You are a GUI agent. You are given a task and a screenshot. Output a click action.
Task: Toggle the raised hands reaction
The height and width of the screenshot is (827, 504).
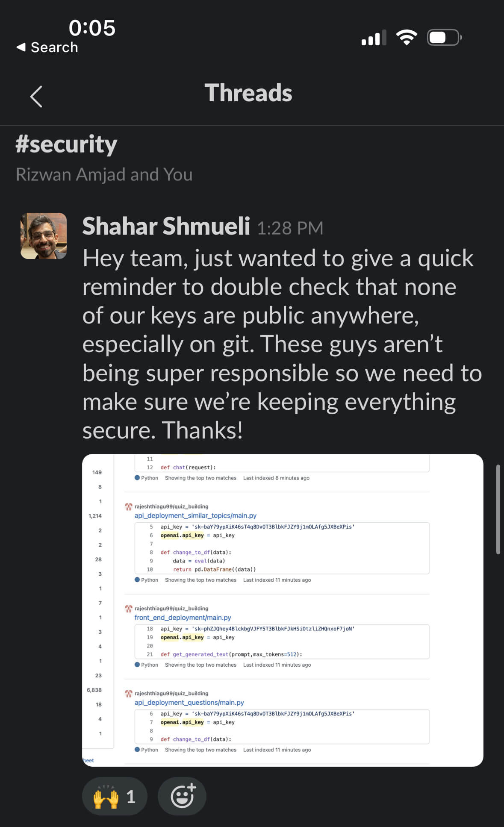coord(114,796)
